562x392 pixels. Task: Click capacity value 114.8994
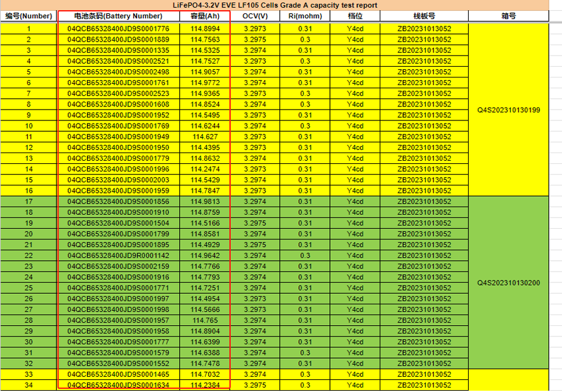[x=204, y=28]
